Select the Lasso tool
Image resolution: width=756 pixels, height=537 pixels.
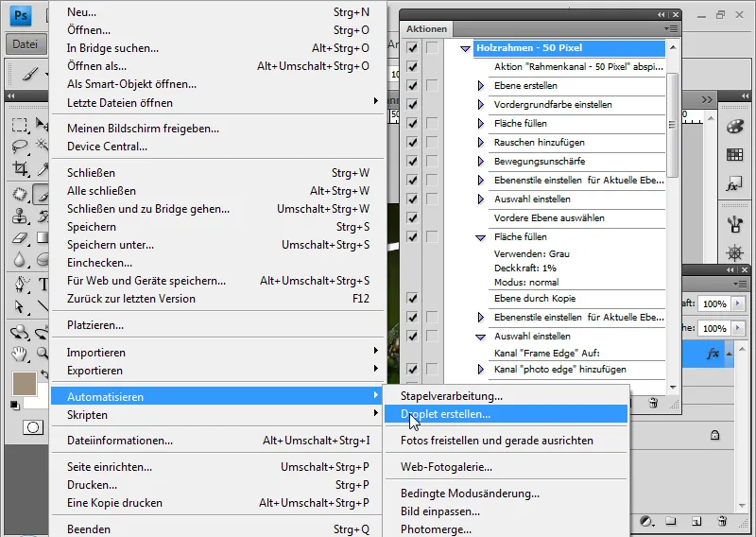pos(19,146)
